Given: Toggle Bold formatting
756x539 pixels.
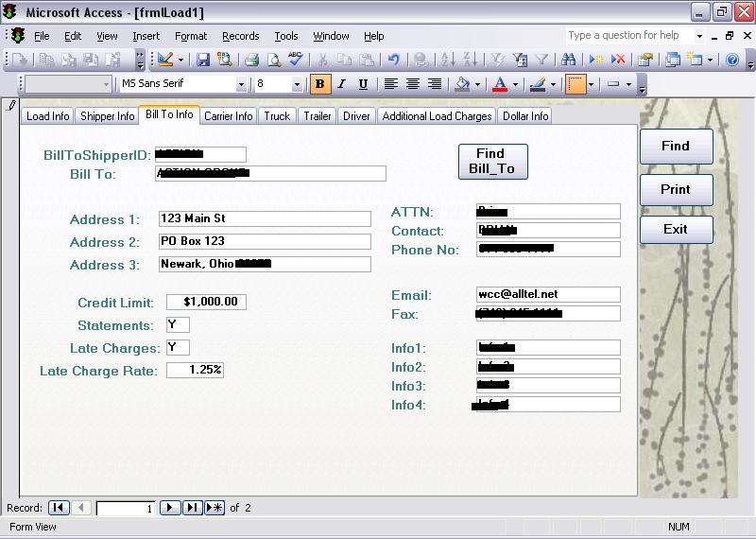Looking at the screenshot, I should click(319, 84).
